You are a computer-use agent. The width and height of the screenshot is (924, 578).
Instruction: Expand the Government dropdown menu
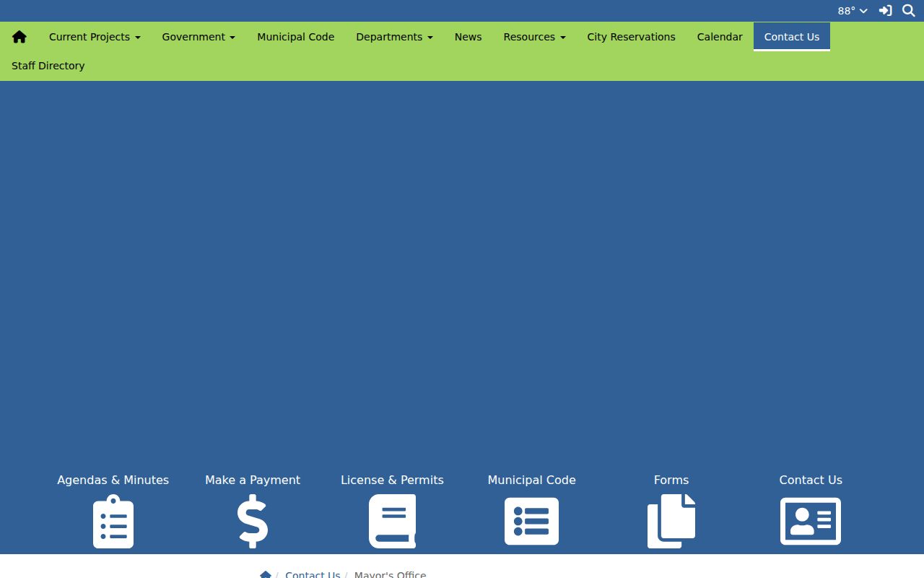pos(199,37)
